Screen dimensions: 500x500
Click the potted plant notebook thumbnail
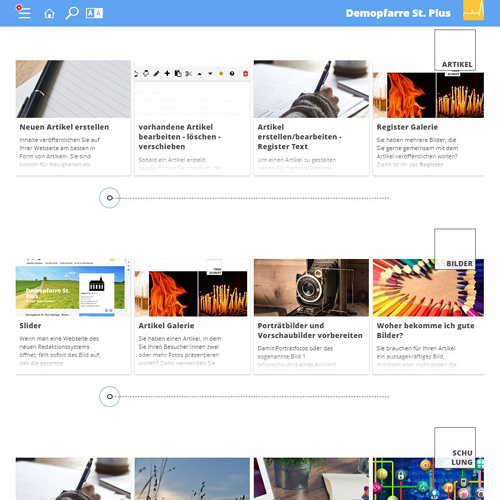(x=311, y=479)
